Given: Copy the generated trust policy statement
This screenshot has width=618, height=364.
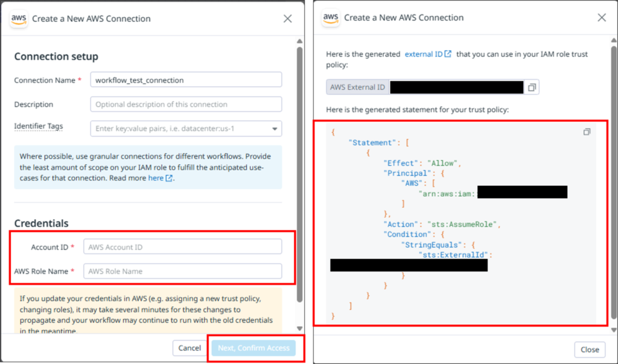Looking at the screenshot, I should click(587, 132).
